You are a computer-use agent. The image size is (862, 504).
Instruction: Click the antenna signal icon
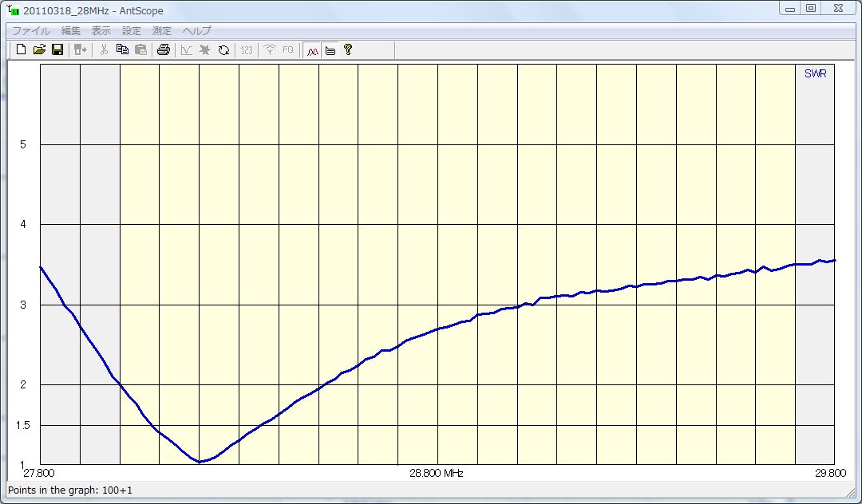click(270, 50)
